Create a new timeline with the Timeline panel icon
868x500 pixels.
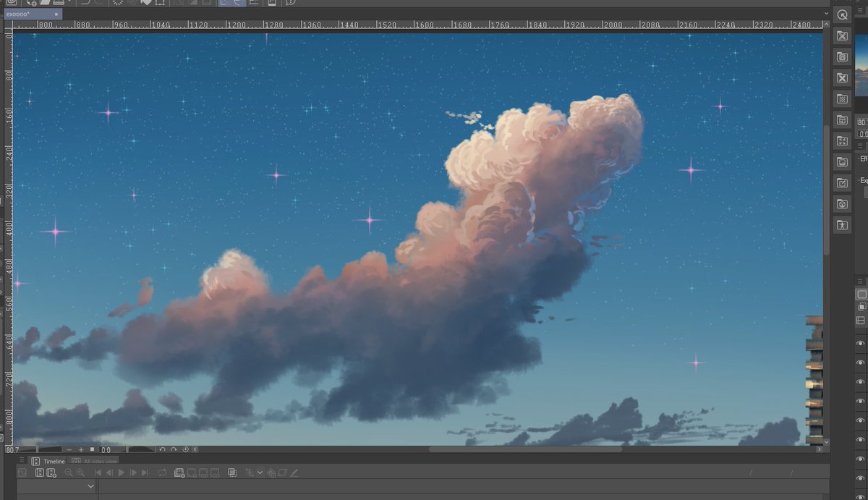click(50, 473)
